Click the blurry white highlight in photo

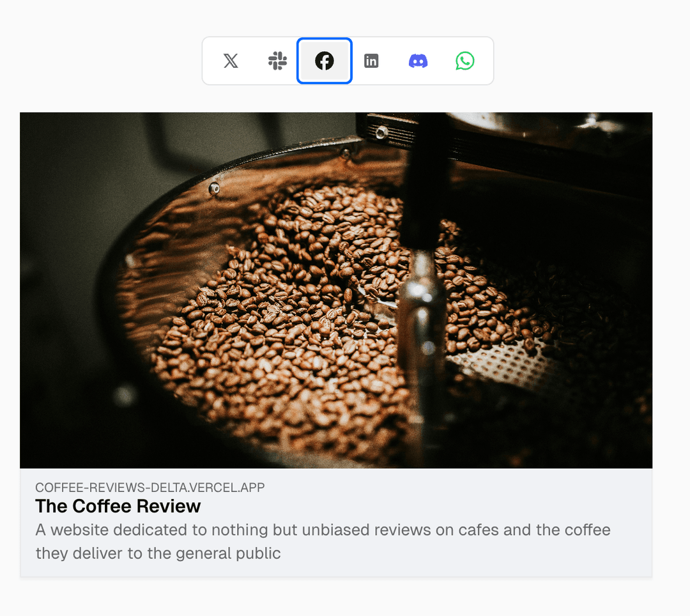coord(125,395)
